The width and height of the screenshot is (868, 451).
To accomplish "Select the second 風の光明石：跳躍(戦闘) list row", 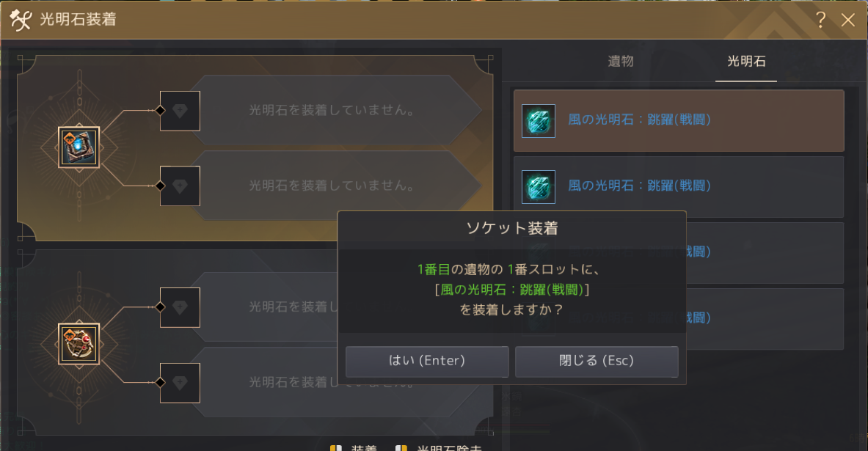I will [x=679, y=186].
